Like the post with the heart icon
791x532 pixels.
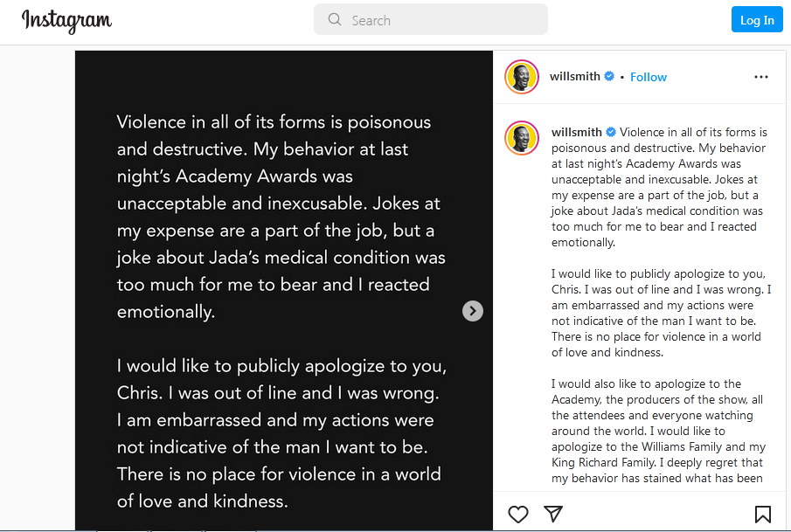click(x=518, y=514)
